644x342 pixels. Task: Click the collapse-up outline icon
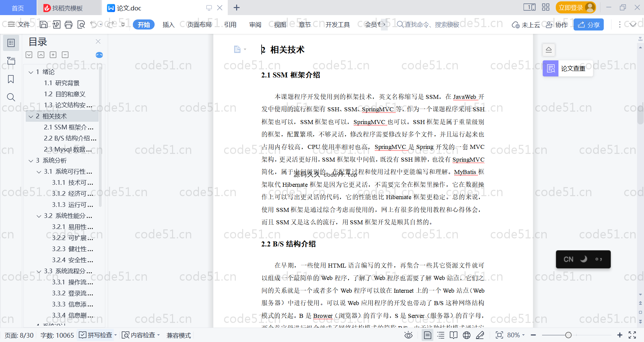click(x=41, y=55)
